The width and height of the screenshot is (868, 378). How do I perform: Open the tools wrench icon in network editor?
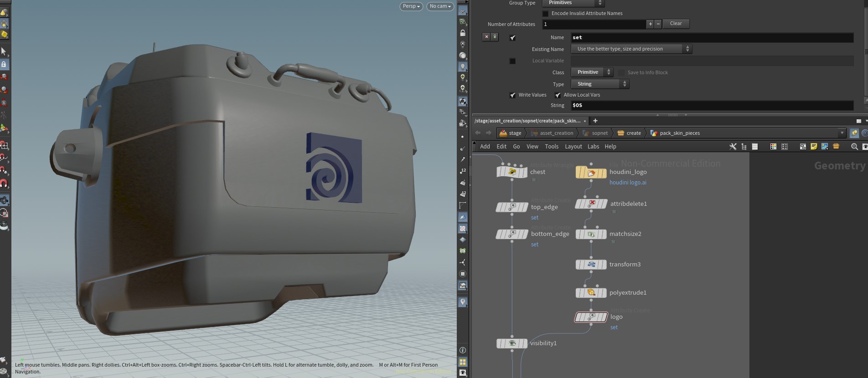(733, 147)
